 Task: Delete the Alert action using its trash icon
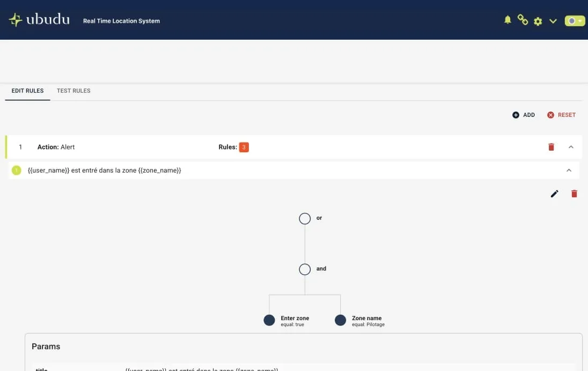point(551,147)
